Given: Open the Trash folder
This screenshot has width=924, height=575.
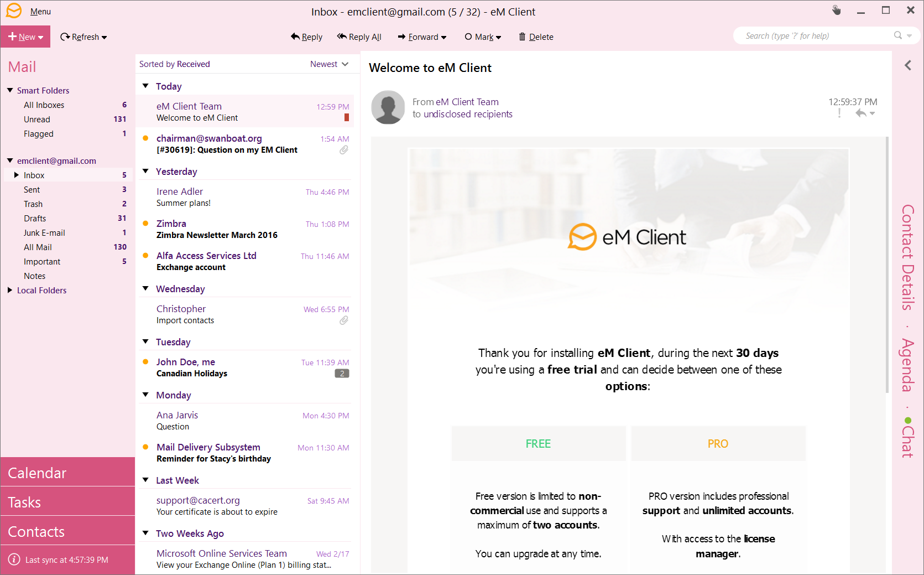Looking at the screenshot, I should tap(68, 204).
